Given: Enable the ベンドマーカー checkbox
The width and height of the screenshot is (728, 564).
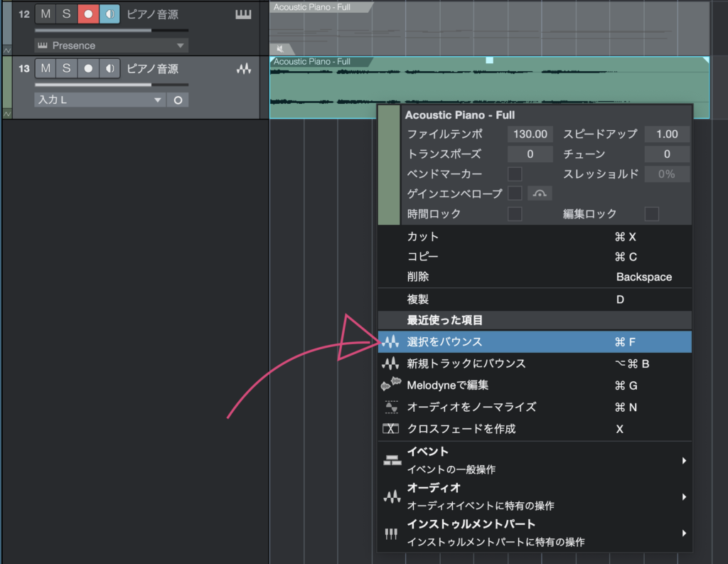Looking at the screenshot, I should coord(515,174).
